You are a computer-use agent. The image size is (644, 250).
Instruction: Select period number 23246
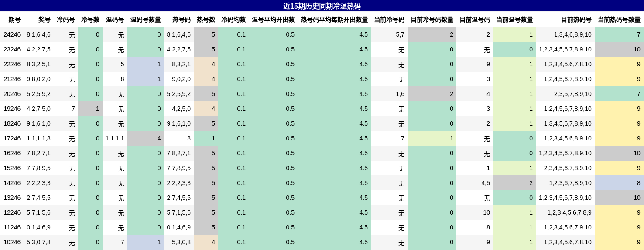point(12,49)
